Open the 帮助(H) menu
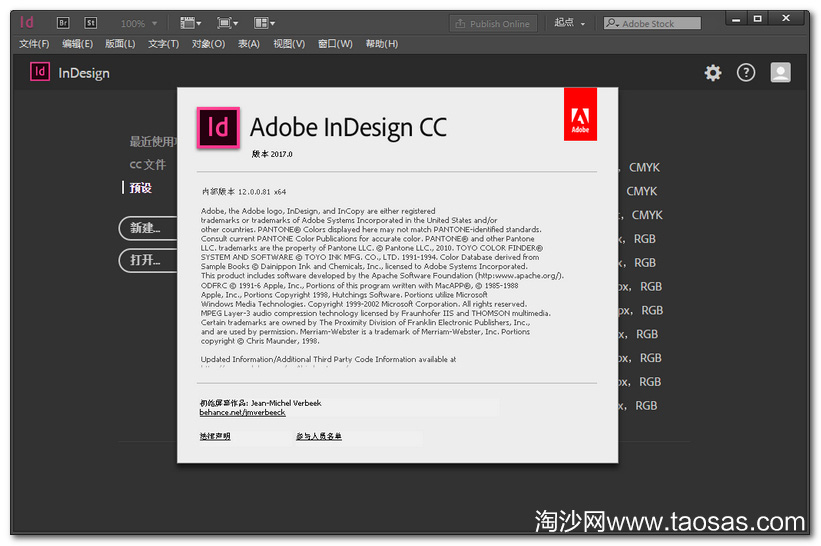The width and height of the screenshot is (821, 546). click(382, 44)
